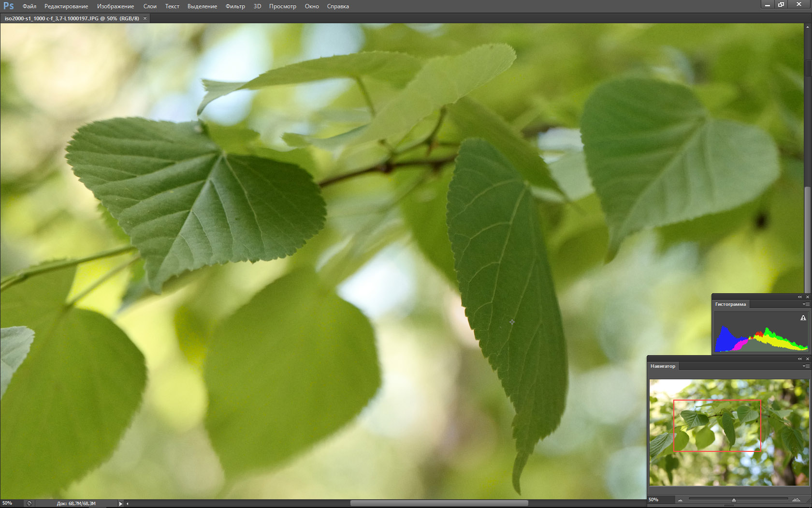Click the Navigator zoom slider handle
812x508 pixels.
(734, 500)
